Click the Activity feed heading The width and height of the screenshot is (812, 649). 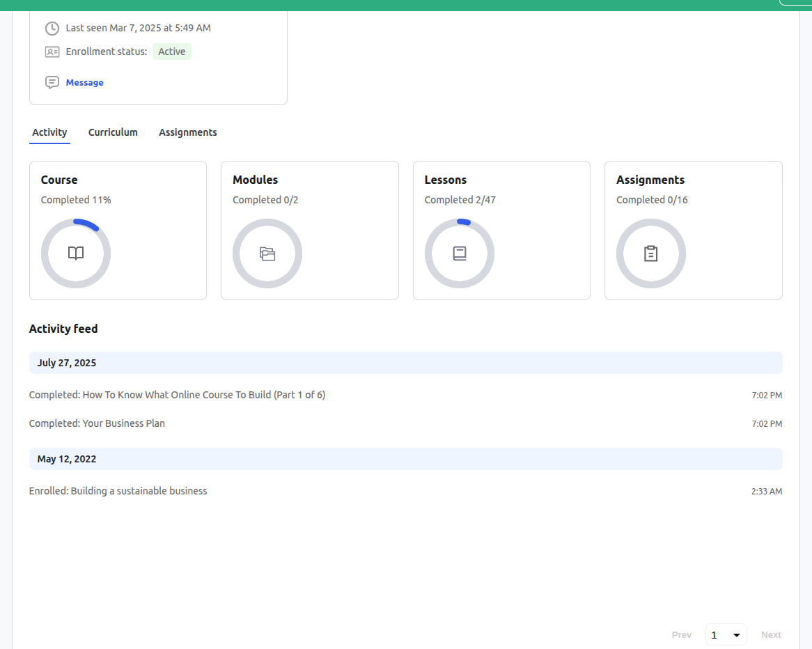(x=63, y=329)
